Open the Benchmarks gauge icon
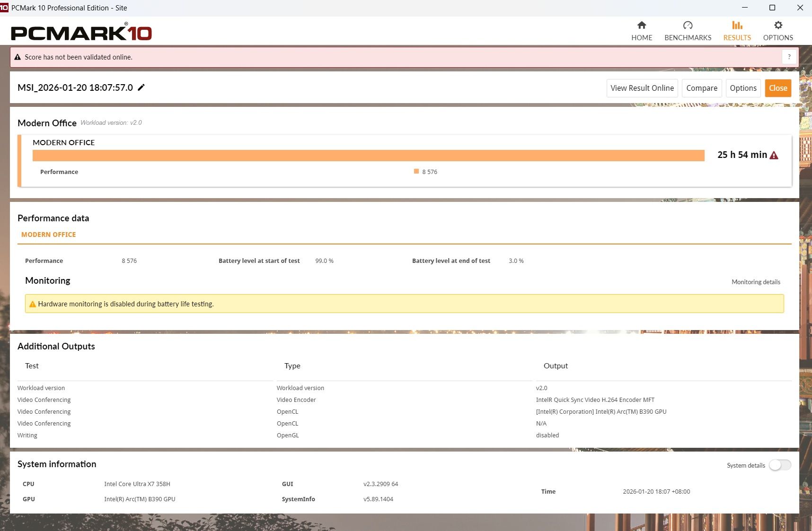 tap(688, 26)
